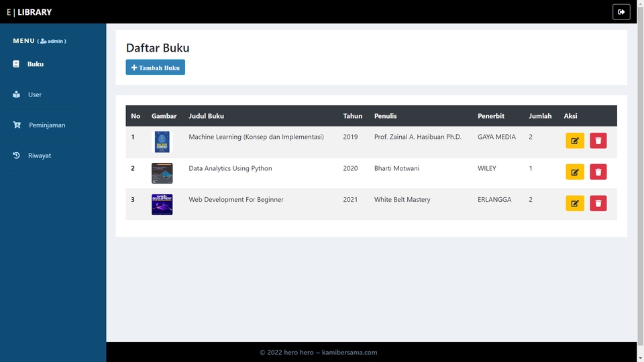Viewport: 644px width, 362px height.
Task: Click publisher ERLANGGA
Action: coord(494,200)
